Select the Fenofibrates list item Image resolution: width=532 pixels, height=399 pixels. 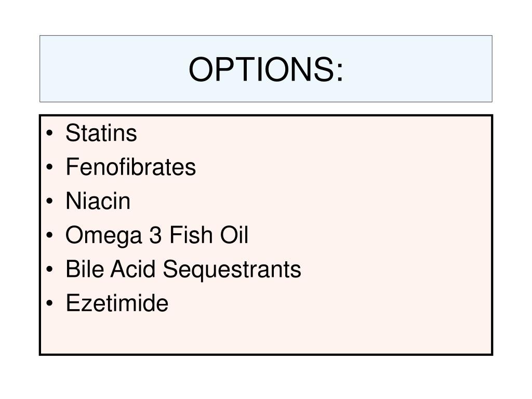click(130, 167)
